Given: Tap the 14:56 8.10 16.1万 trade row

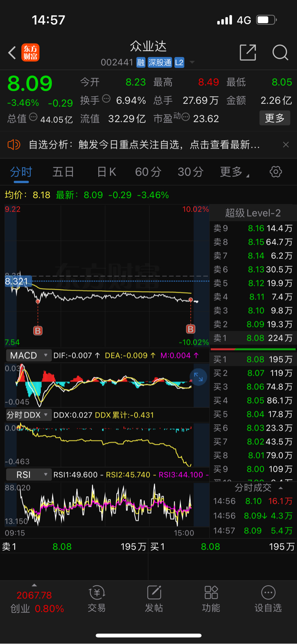Looking at the screenshot, I should [x=253, y=501].
